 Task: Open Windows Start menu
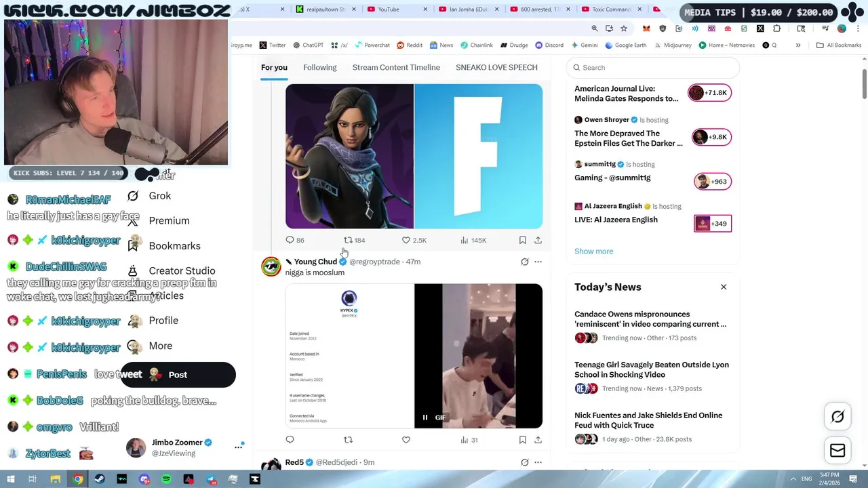[11, 479]
